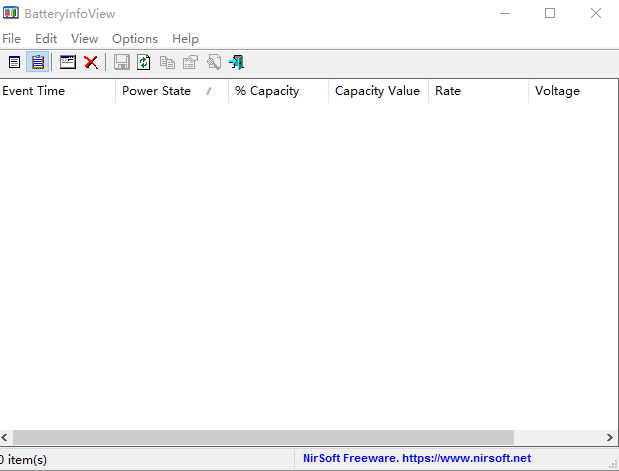This screenshot has width=619, height=471.
Task: Sort by Event Time column header
Action: point(58,91)
